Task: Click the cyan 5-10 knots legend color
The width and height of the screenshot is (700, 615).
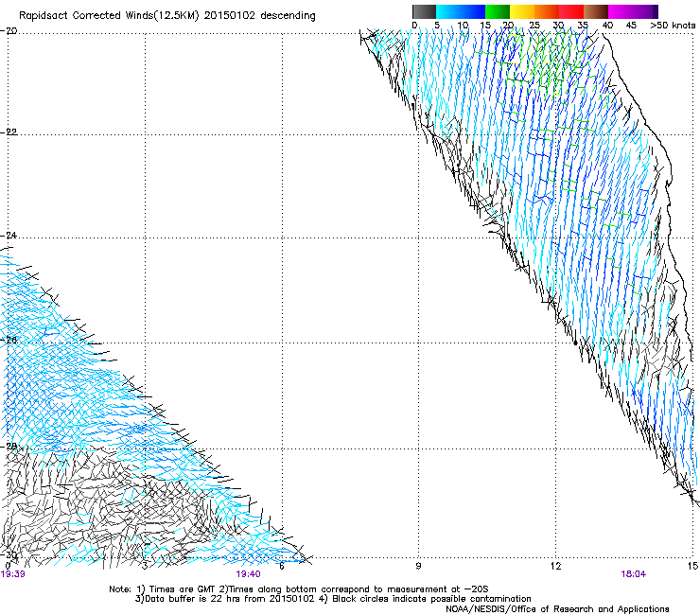Action: [448, 11]
